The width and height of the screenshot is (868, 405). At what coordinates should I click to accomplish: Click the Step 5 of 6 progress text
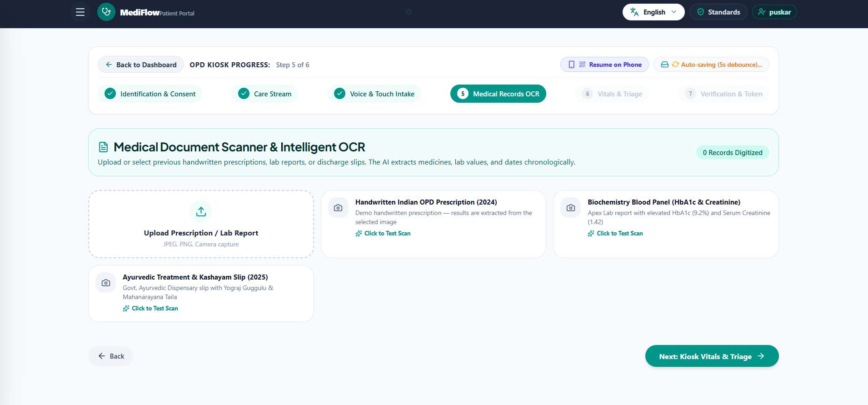(293, 65)
